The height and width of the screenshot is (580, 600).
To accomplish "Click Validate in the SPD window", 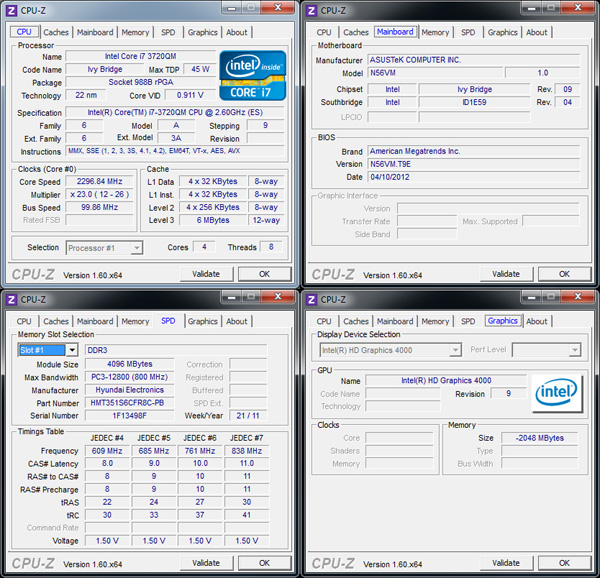I will 206,563.
